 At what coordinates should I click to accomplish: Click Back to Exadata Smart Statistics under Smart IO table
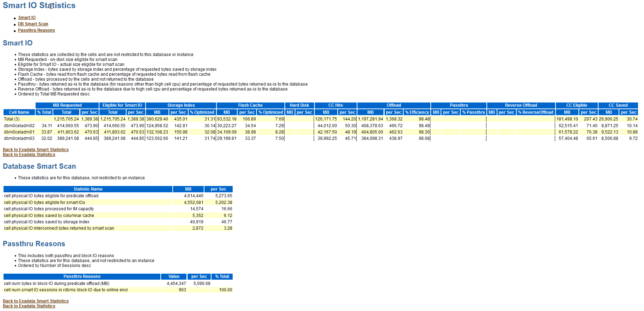[36, 150]
